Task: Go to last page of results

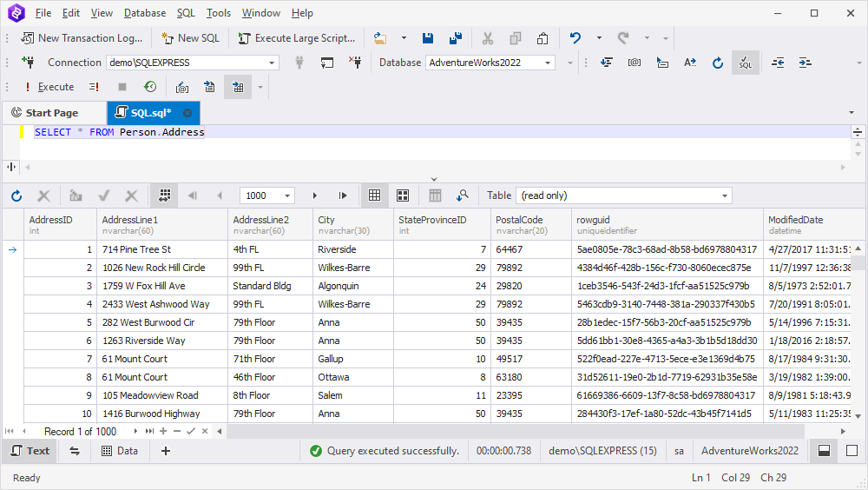Action: (343, 195)
